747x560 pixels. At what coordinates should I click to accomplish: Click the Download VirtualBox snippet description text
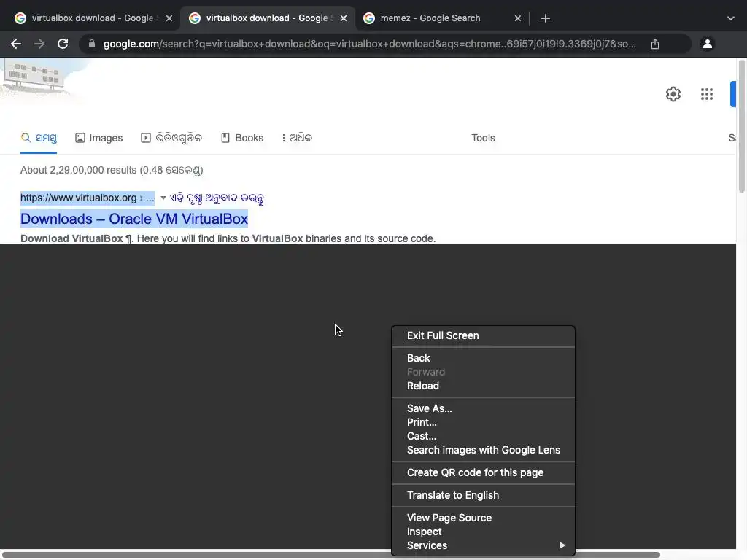(228, 238)
